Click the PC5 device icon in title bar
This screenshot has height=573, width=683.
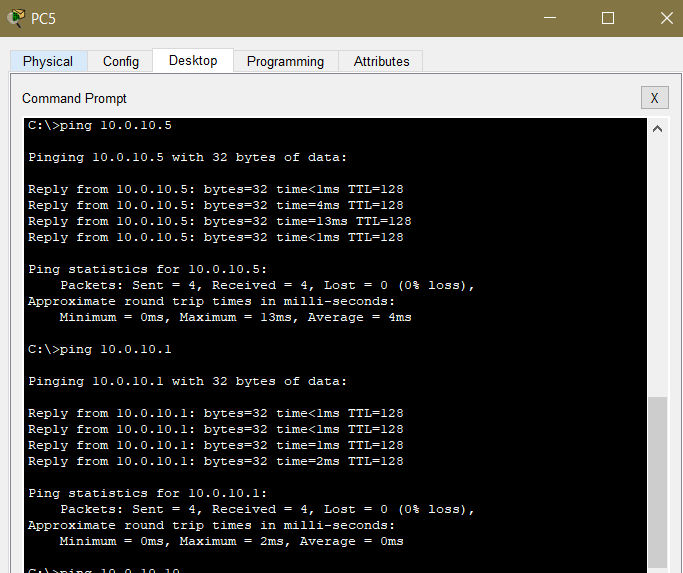pos(15,18)
